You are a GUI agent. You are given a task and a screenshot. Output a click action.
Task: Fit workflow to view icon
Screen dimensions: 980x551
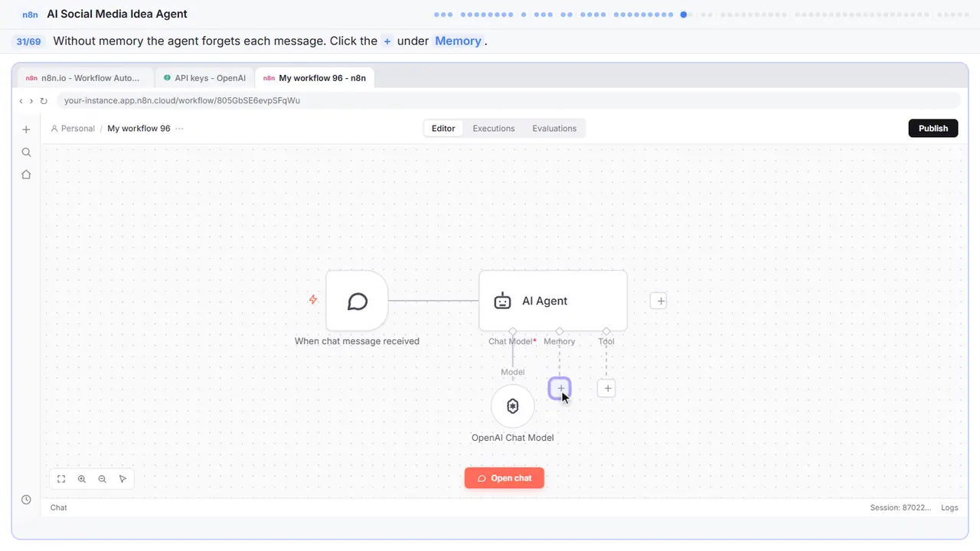coord(61,479)
